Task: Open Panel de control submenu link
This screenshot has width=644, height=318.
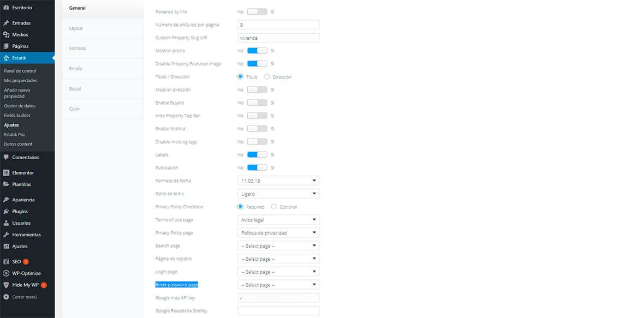Action: click(20, 71)
